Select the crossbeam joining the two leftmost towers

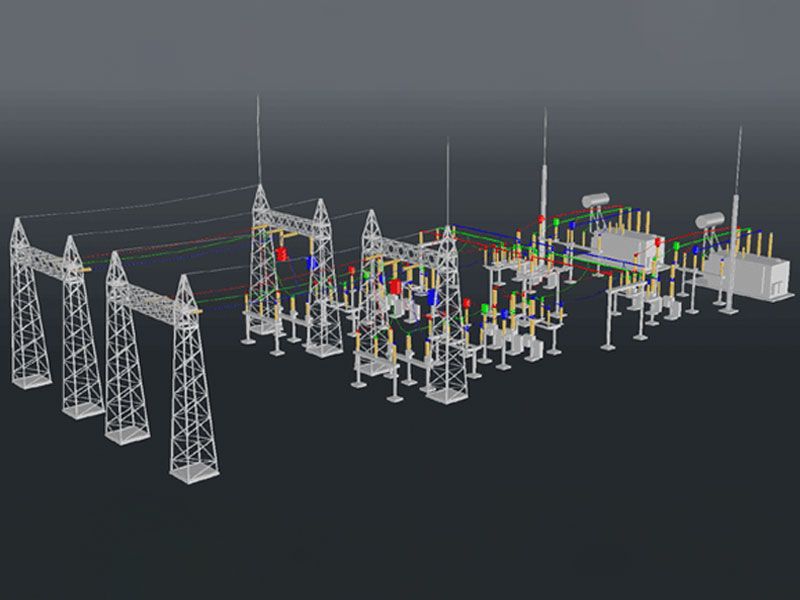click(x=48, y=245)
